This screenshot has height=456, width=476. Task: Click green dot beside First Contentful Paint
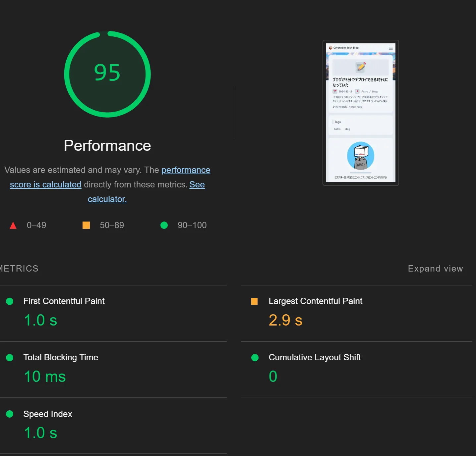point(10,301)
